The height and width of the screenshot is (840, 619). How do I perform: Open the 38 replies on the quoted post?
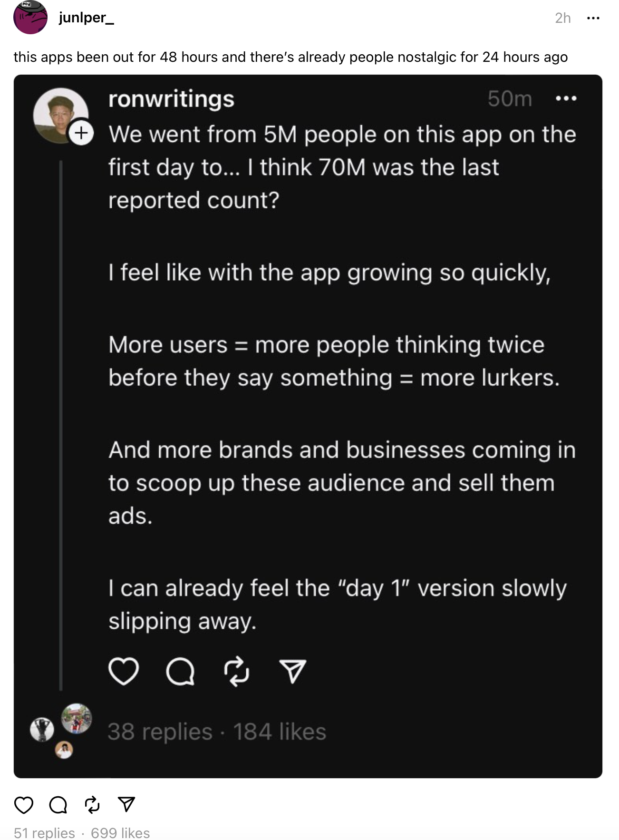coord(160,732)
